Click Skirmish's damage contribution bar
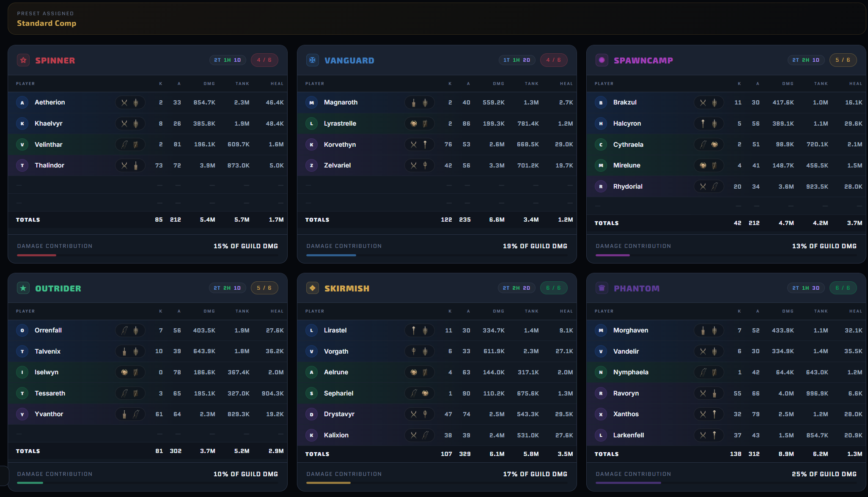The width and height of the screenshot is (868, 497). pyautogui.click(x=437, y=483)
